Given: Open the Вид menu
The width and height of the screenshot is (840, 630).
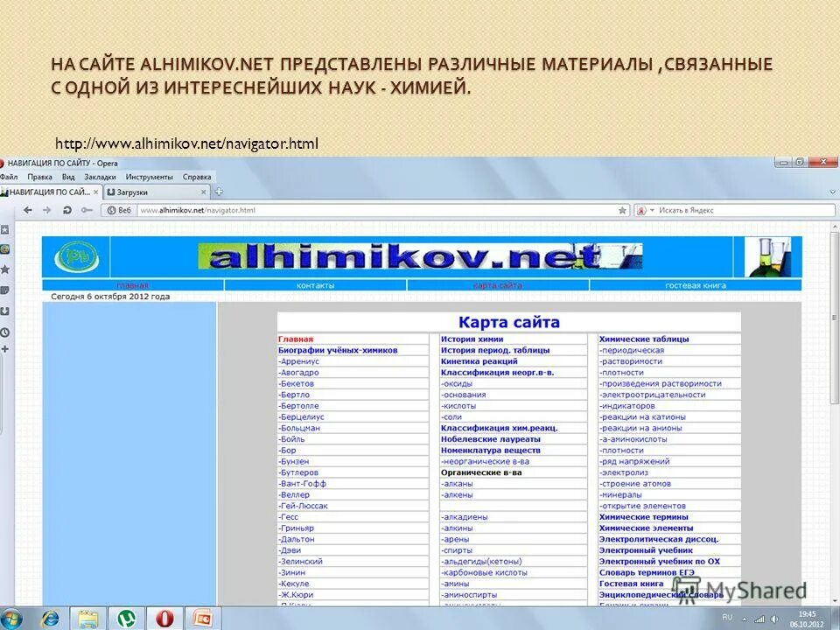Looking at the screenshot, I should pos(68,177).
